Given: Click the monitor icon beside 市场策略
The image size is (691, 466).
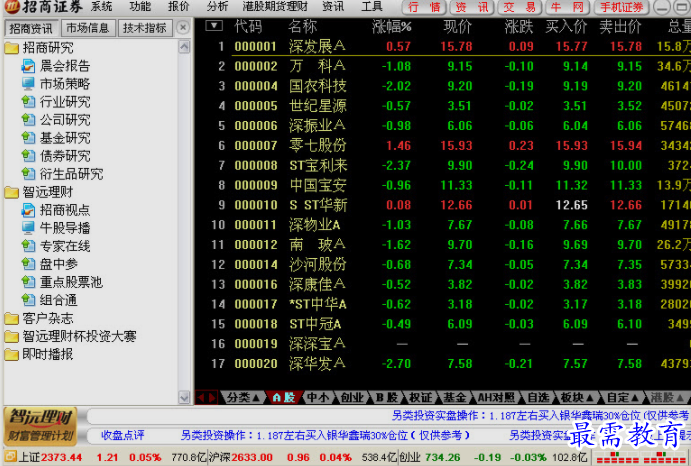Looking at the screenshot, I should 28,84.
